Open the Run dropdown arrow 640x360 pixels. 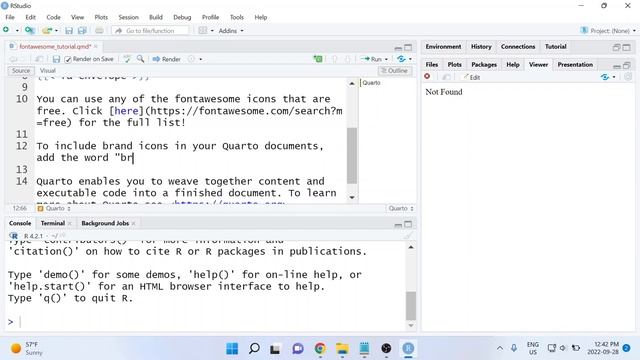(386, 59)
